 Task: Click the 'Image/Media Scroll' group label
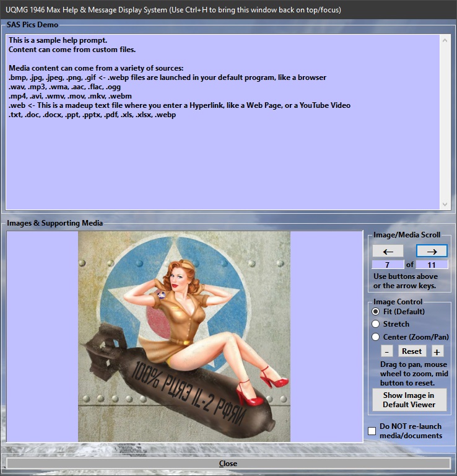(x=407, y=235)
